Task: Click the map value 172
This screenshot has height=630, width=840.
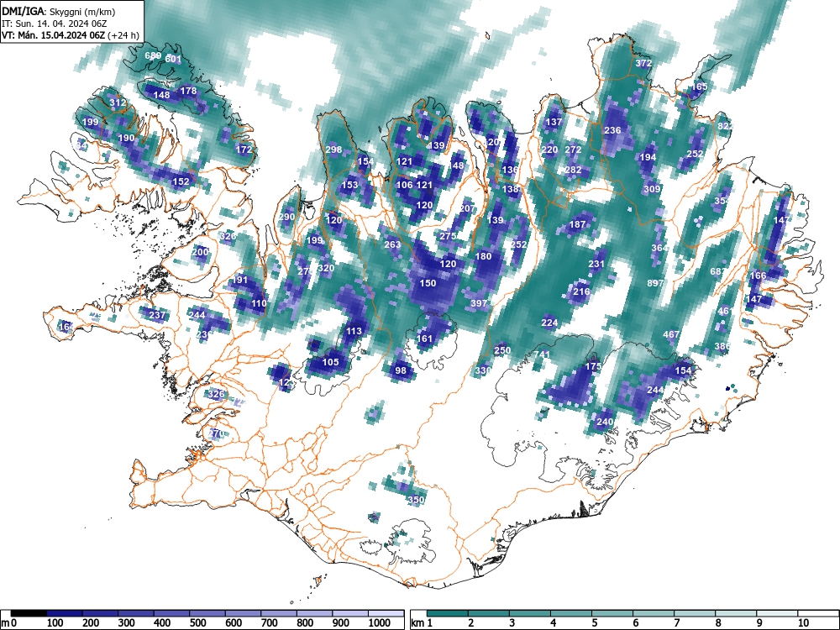Action: (x=244, y=150)
